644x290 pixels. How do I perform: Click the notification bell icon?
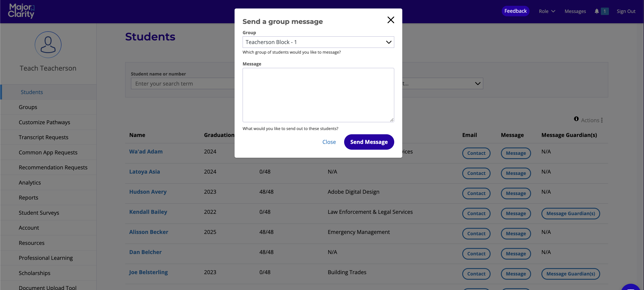(597, 11)
